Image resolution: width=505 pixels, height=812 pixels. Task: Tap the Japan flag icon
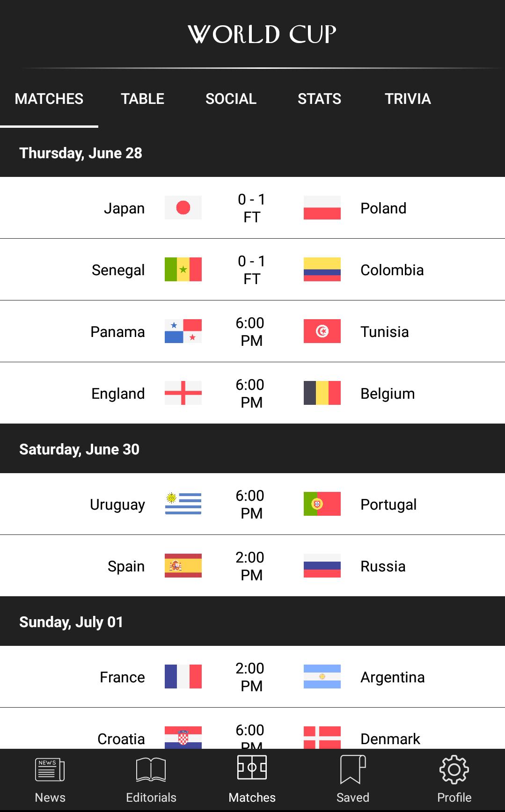click(183, 208)
